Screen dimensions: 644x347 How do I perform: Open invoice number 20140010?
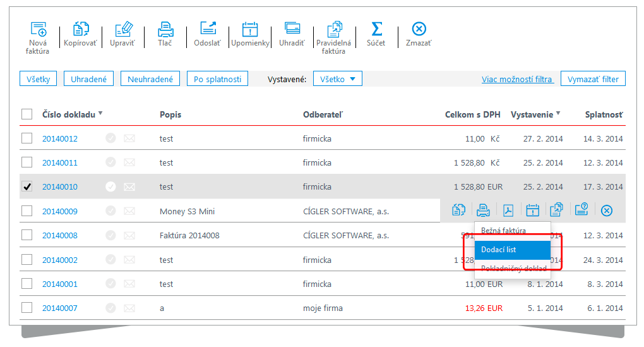tap(60, 187)
